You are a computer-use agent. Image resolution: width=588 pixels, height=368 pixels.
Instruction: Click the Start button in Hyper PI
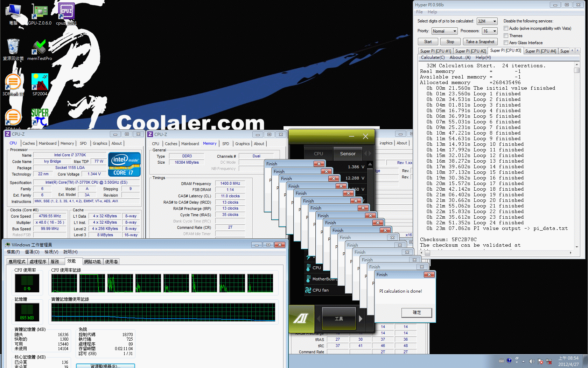[x=428, y=42]
